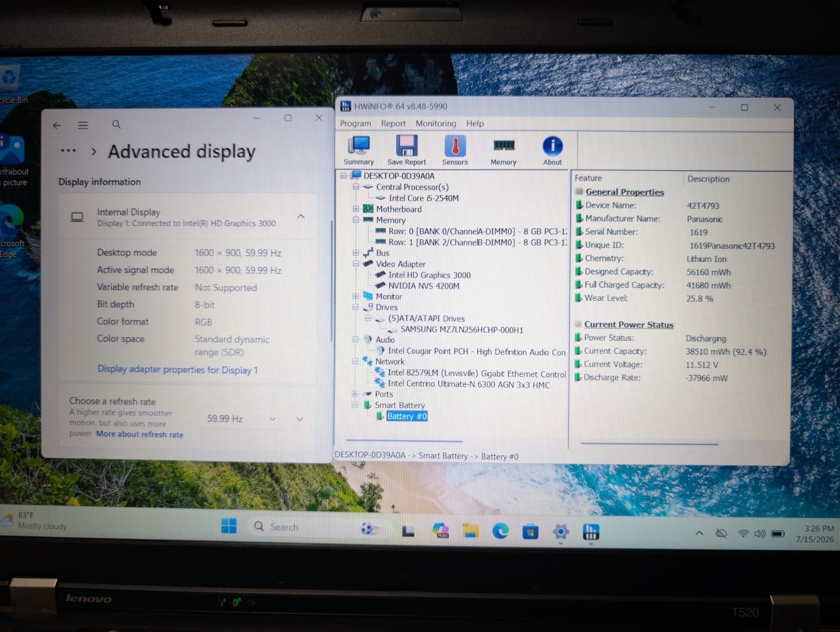Collapse the Video Adapter tree node
The height and width of the screenshot is (632, 840).
point(356,264)
